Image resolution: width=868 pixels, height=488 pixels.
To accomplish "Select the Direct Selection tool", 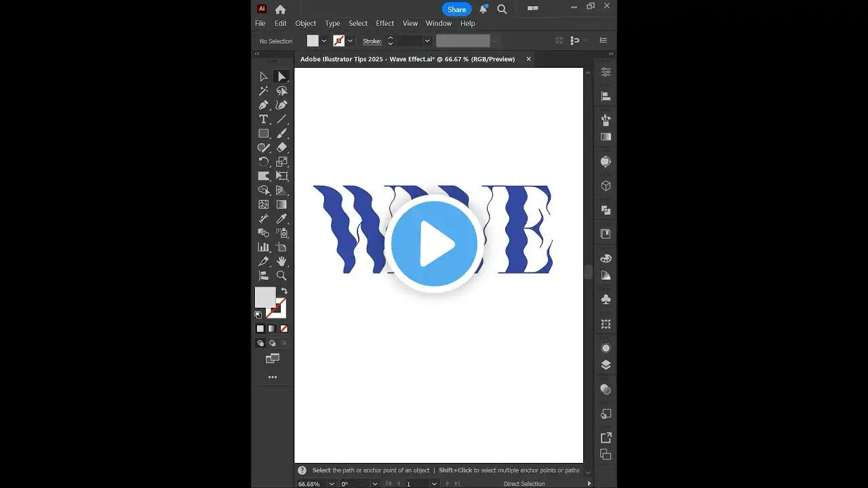I will [281, 77].
